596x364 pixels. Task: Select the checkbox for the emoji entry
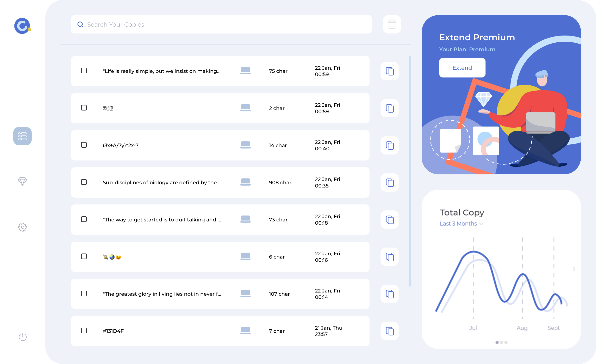[x=84, y=256]
